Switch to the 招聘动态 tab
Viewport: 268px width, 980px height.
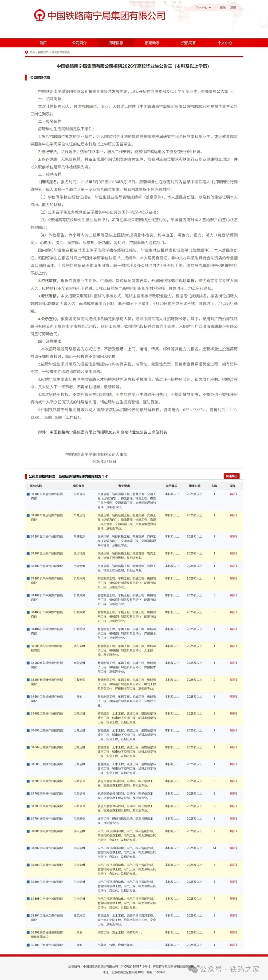click(152, 43)
